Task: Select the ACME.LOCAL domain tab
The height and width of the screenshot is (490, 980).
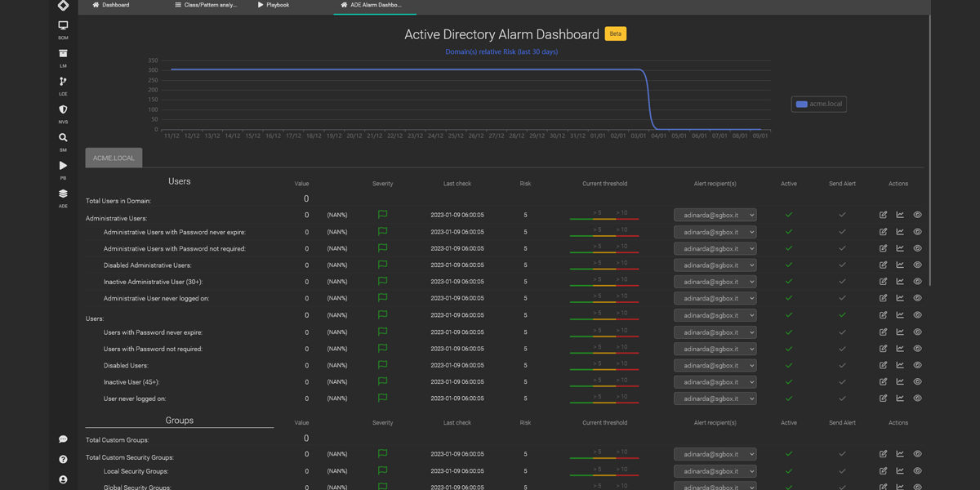Action: [x=114, y=158]
